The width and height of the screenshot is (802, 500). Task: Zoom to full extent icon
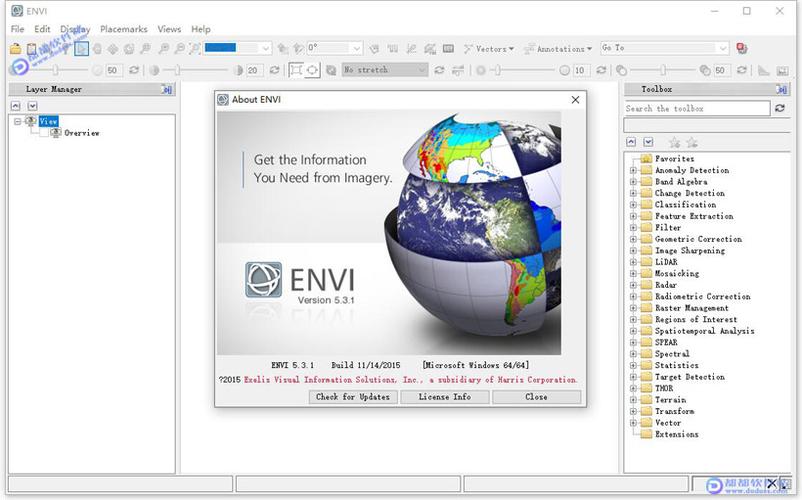(x=195, y=49)
